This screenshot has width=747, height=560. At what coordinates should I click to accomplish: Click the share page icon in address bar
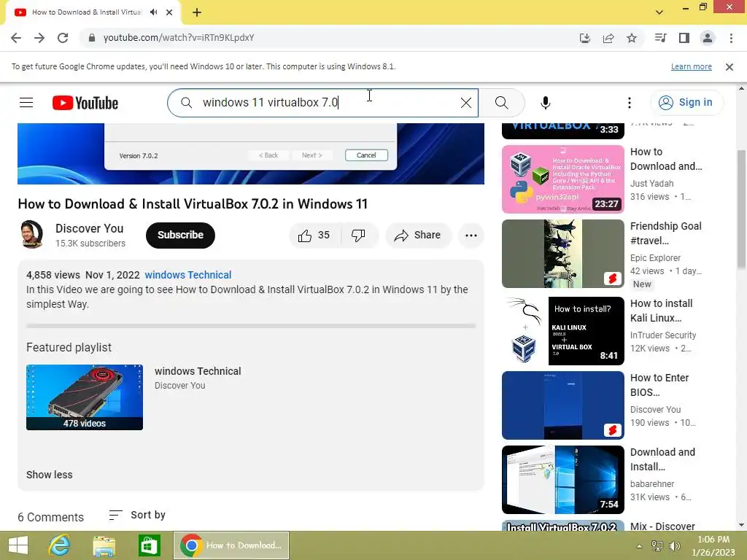(x=608, y=38)
